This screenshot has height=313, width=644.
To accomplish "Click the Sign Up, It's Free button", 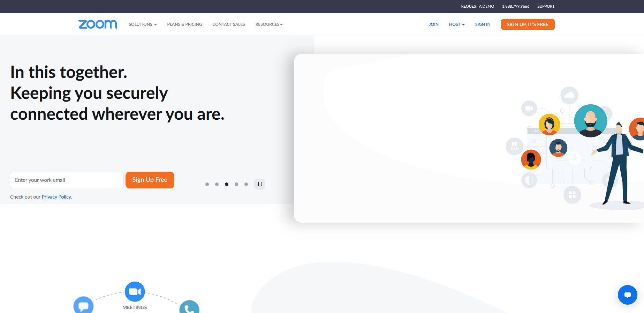I will point(528,24).
